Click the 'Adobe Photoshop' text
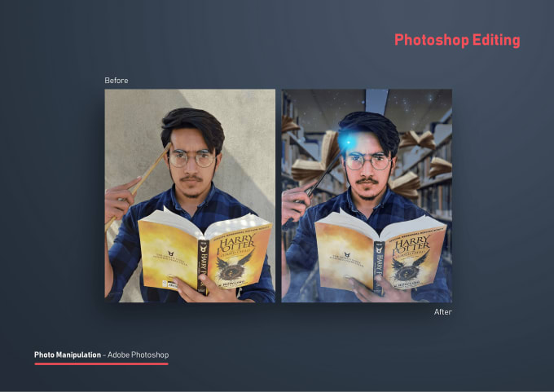554x392 pixels. pos(138,355)
